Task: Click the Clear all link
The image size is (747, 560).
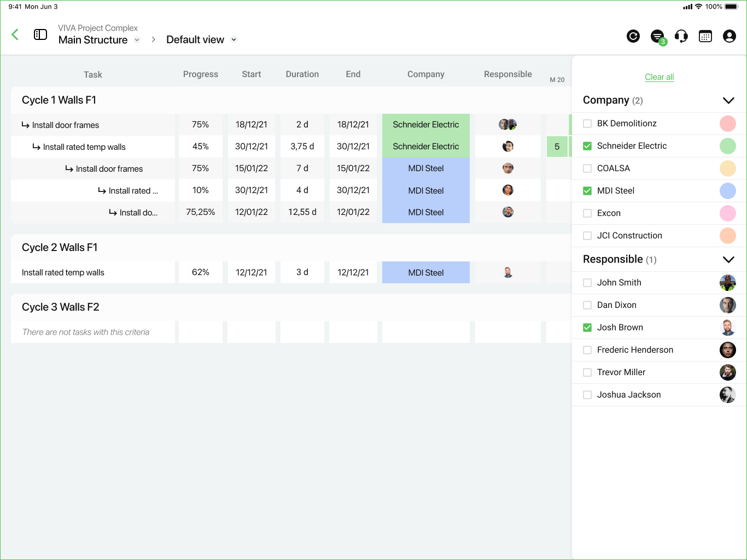Action: point(660,77)
